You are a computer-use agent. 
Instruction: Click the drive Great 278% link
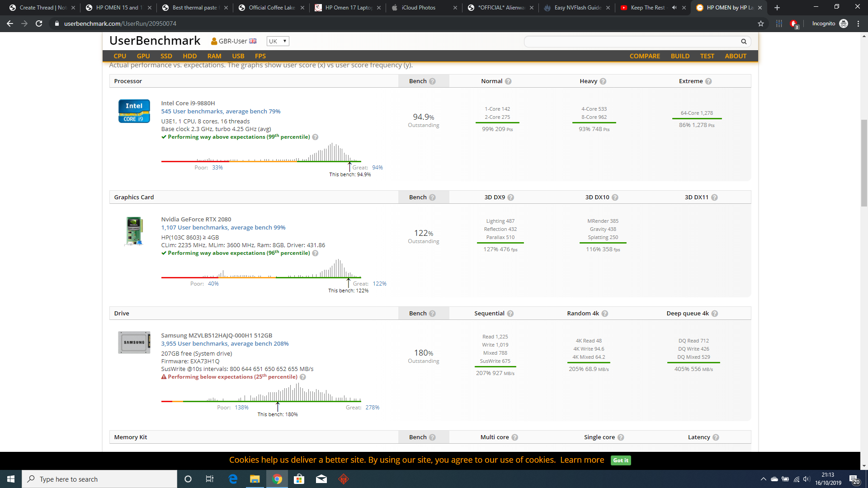tap(373, 408)
